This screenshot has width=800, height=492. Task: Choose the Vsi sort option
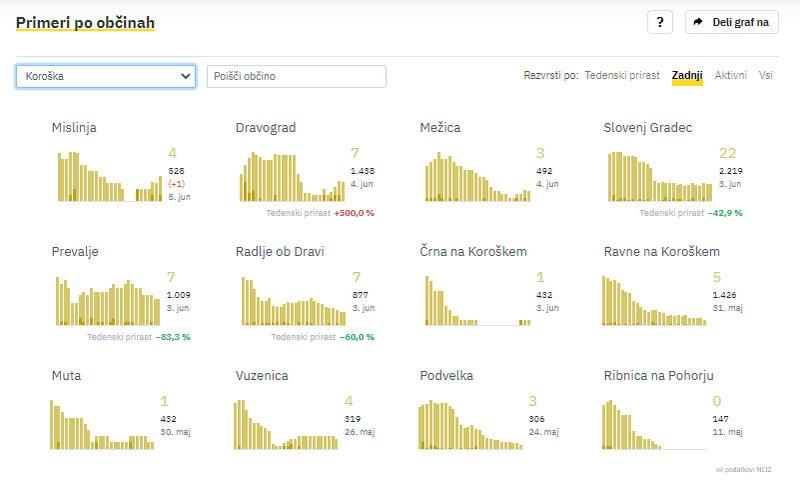tap(765, 76)
